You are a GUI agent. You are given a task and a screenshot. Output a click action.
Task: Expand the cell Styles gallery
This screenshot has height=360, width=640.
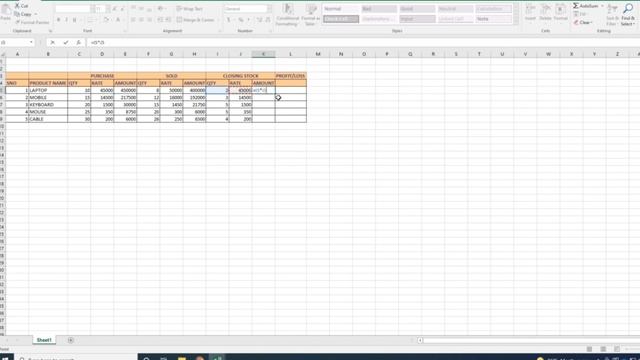point(516,22)
